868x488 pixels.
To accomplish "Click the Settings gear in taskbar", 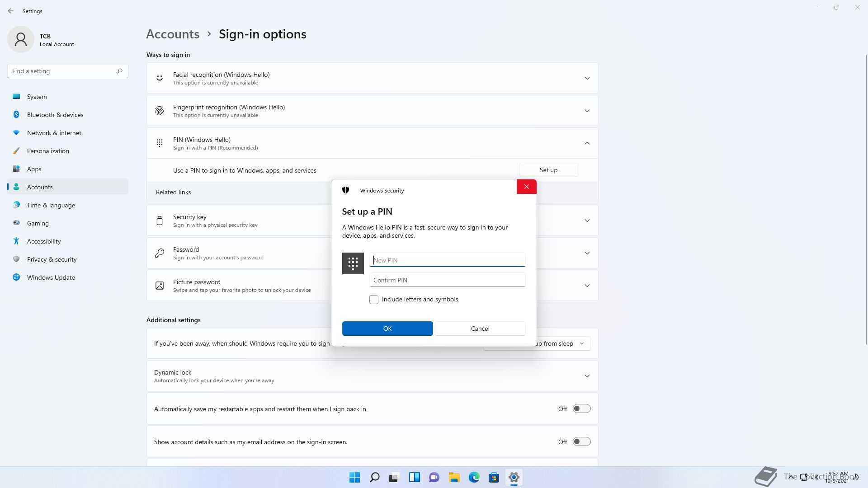I will pyautogui.click(x=514, y=477).
